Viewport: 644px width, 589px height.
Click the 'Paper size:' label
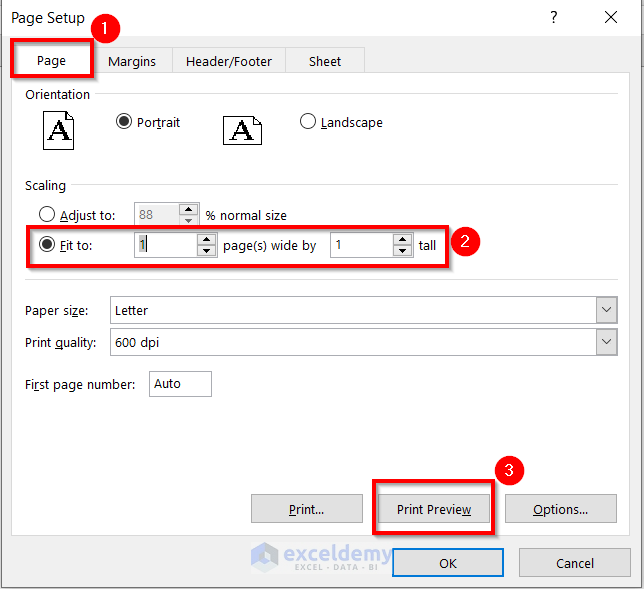[57, 311]
